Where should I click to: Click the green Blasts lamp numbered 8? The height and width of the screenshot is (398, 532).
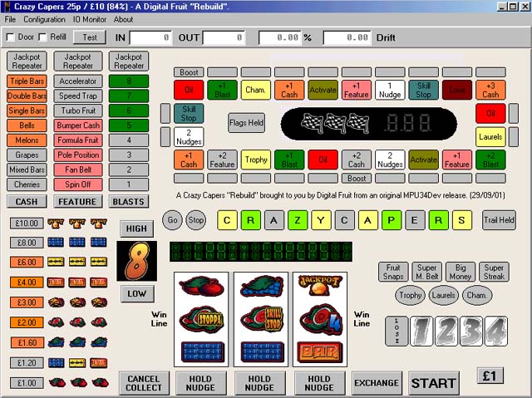click(129, 81)
